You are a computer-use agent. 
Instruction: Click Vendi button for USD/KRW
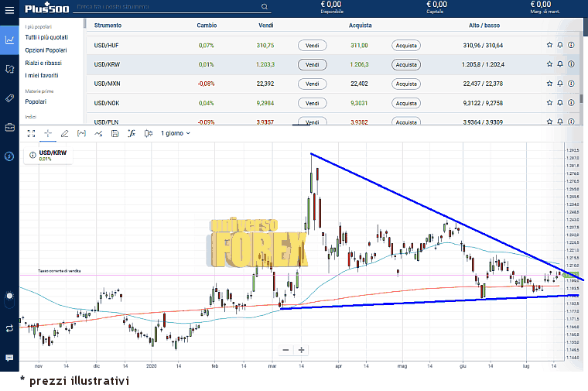312,65
